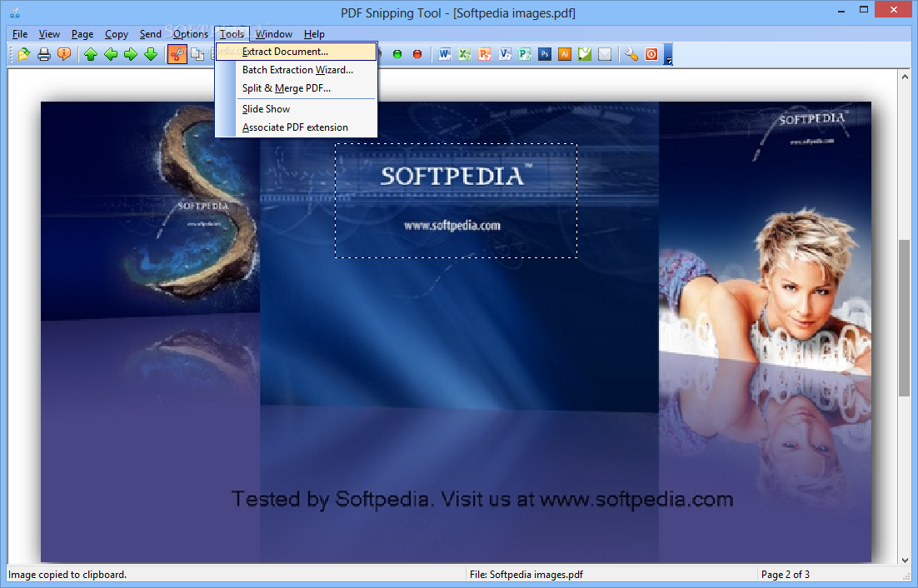Viewport: 918px width, 588px height.
Task: Click the red power exit icon
Action: (x=651, y=54)
